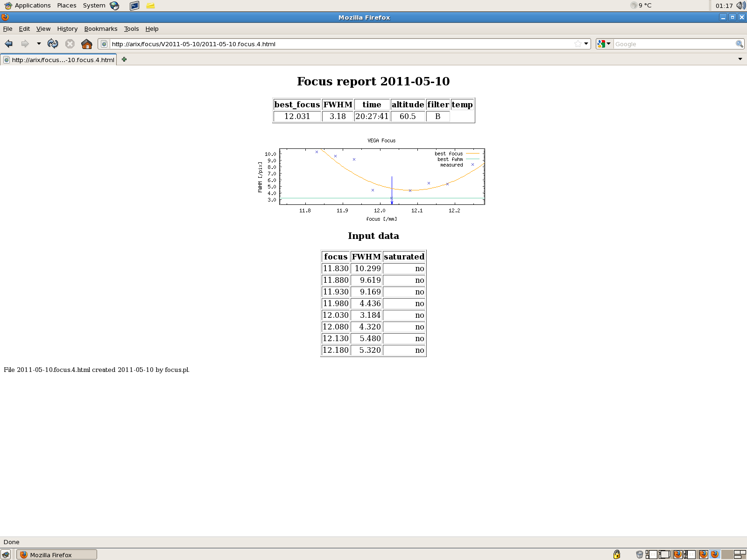Select the Mozilla Firefox taskbar button
The image size is (747, 560).
click(56, 554)
